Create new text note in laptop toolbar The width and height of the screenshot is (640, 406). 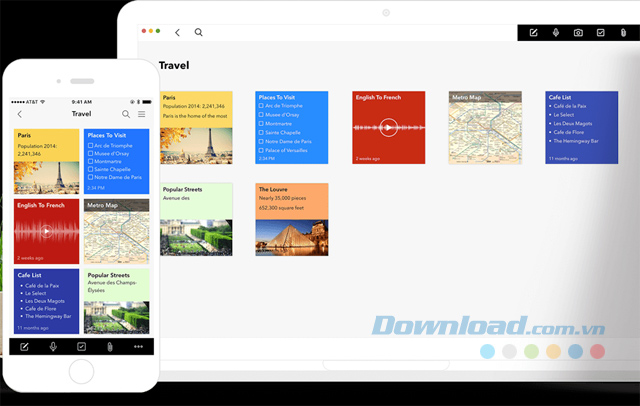(533, 33)
